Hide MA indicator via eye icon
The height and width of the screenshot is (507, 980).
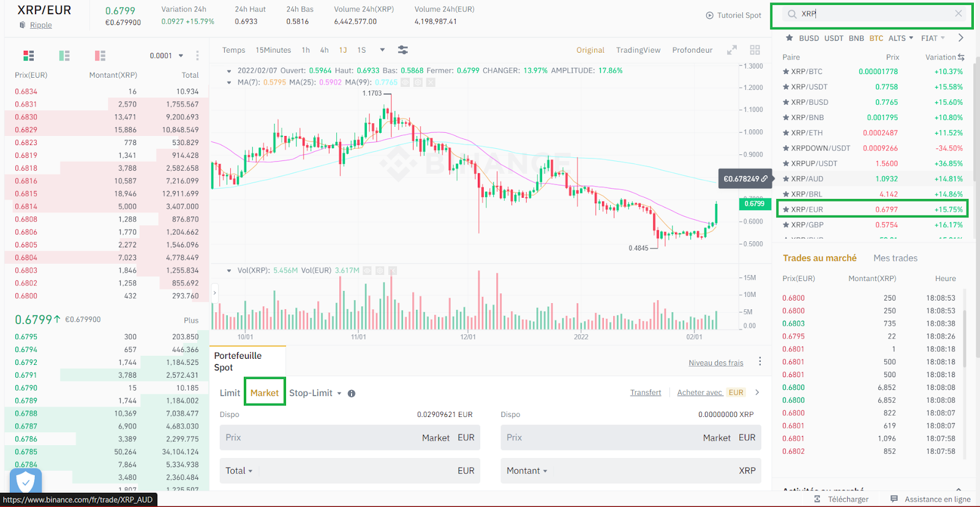coord(405,82)
